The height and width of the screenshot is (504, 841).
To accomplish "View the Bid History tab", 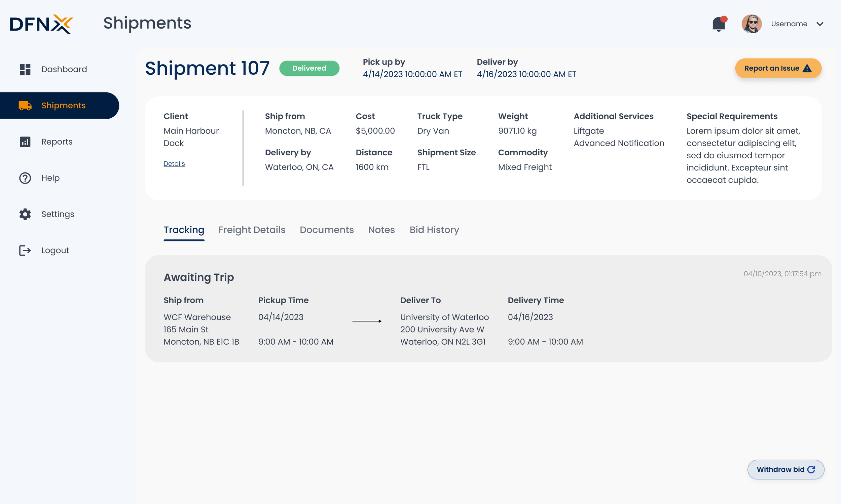I will pyautogui.click(x=434, y=230).
